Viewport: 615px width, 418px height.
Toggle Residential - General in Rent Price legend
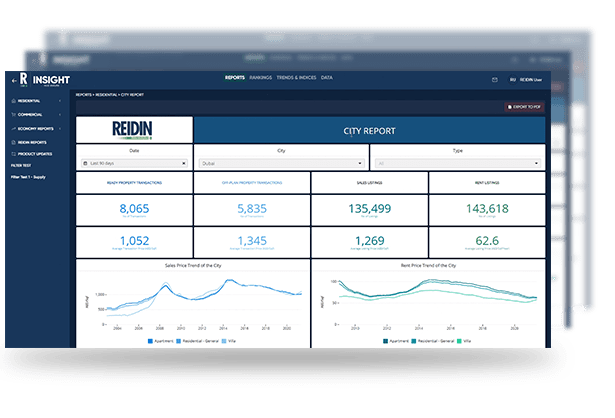pos(433,341)
